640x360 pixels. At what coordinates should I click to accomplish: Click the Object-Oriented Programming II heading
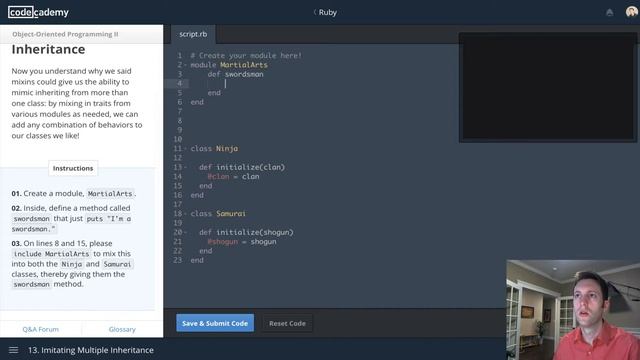65,34
